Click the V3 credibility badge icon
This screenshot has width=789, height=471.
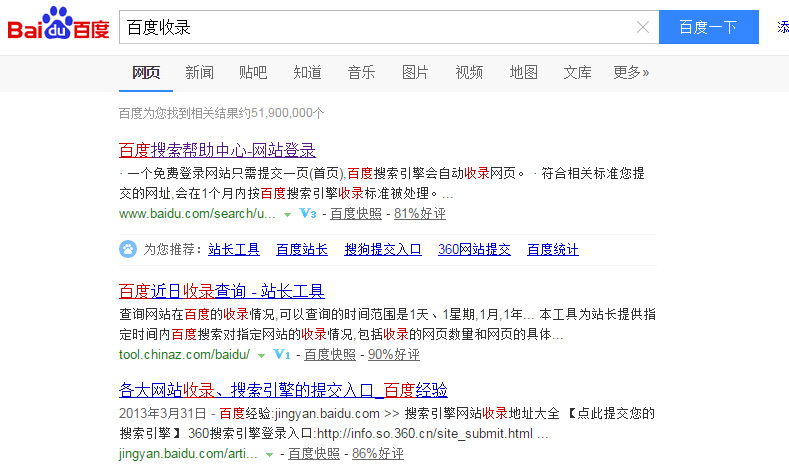point(308,213)
